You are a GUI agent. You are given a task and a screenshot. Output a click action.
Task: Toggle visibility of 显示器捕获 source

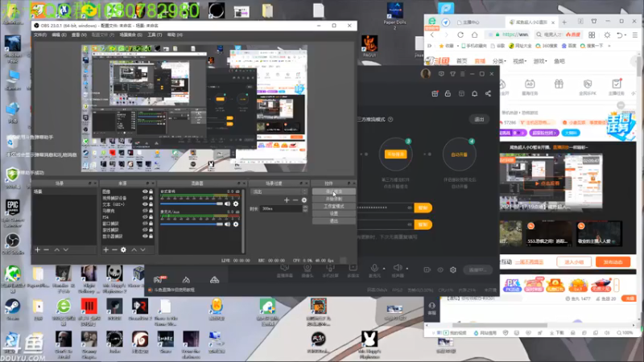tap(145, 237)
